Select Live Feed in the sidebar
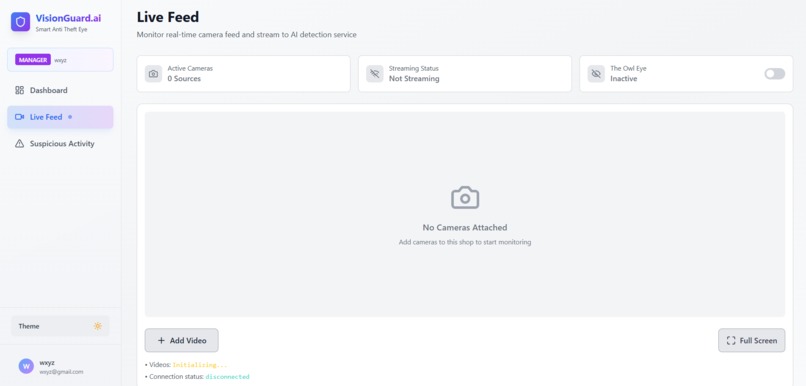Image resolution: width=806 pixels, height=386 pixels. click(x=60, y=117)
